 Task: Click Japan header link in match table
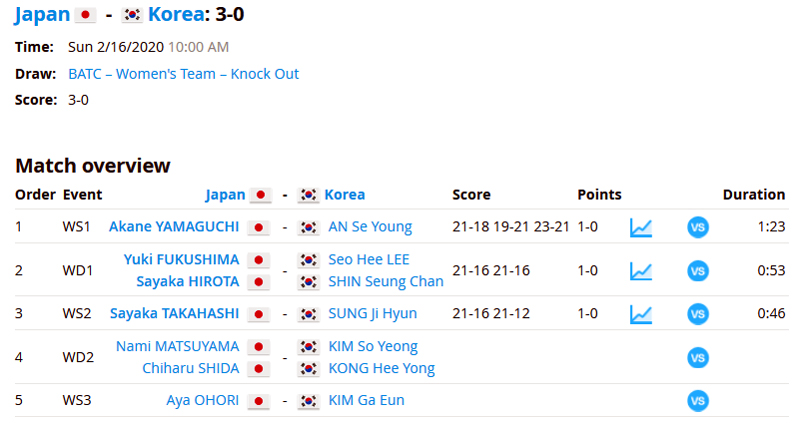point(225,195)
